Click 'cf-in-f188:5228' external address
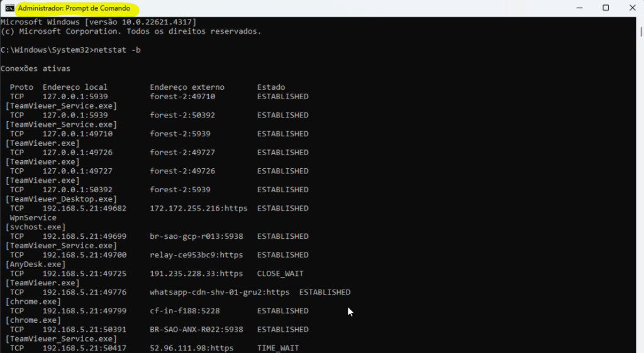Viewport: 644px width, 353px height. point(185,311)
